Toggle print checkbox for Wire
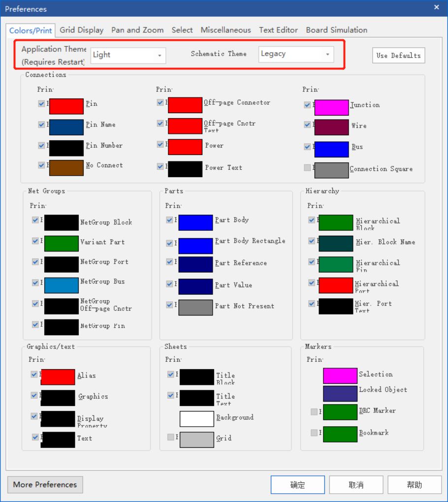Image resolution: width=448 pixels, height=502 pixels. click(x=307, y=125)
